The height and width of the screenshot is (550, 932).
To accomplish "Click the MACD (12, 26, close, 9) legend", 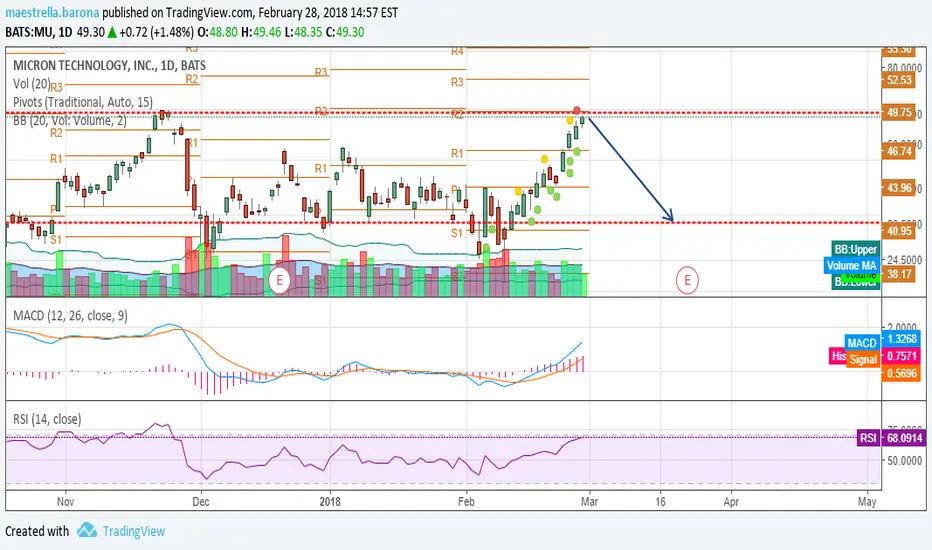I will coord(70,316).
